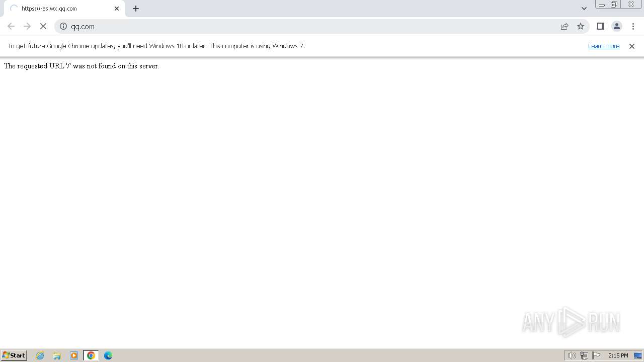
Task: Close the res.wx.qq.com tab
Action: (x=117, y=9)
